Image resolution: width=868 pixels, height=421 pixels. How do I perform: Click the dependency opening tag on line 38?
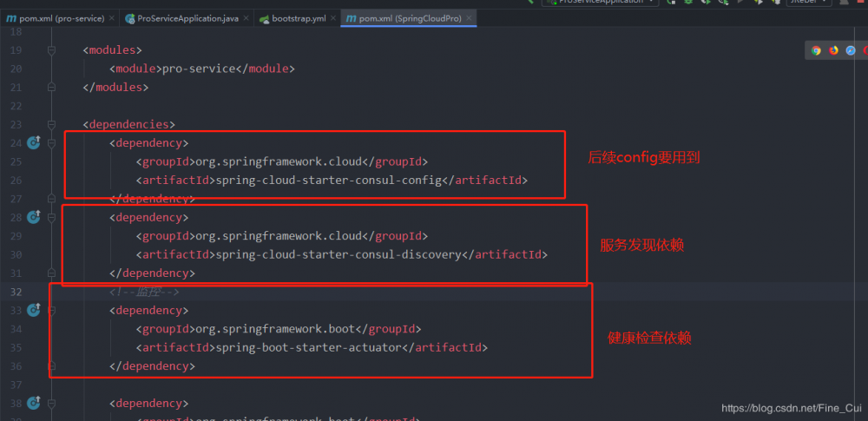click(x=149, y=404)
